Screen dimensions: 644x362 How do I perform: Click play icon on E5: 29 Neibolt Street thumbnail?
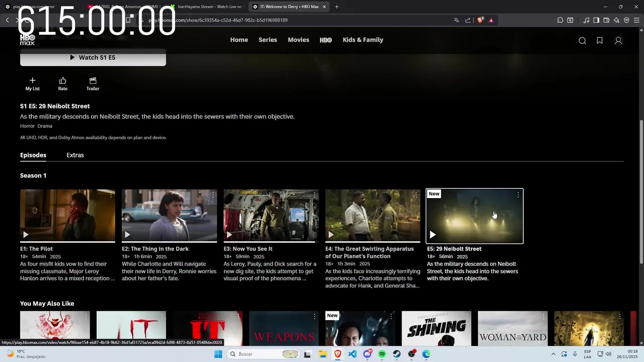coord(432,234)
